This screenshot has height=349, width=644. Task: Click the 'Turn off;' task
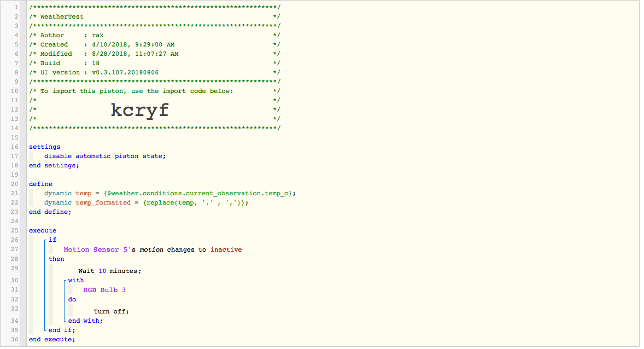click(112, 312)
